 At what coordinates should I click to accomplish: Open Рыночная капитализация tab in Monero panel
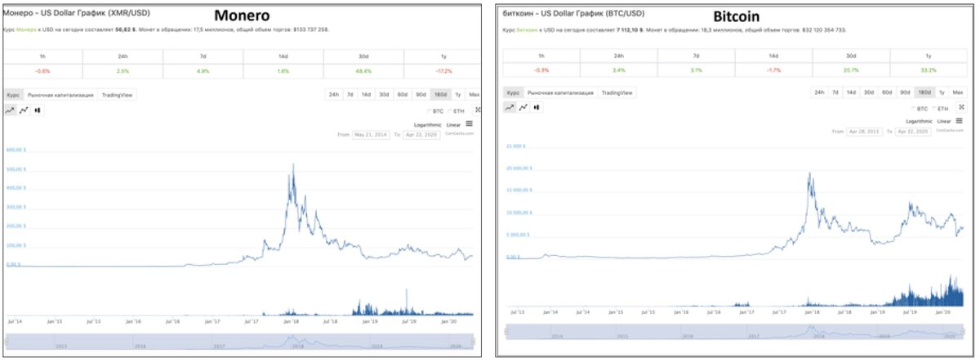click(x=60, y=95)
